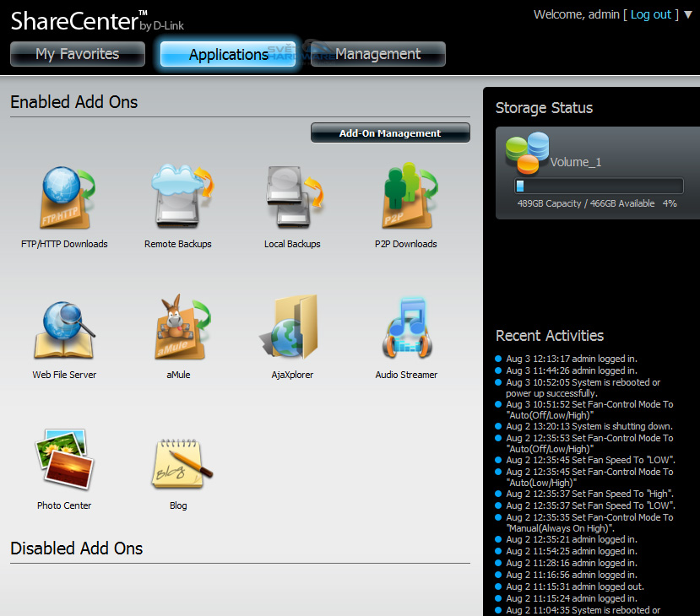Select the Applications tab
The image size is (700, 616).
click(228, 54)
